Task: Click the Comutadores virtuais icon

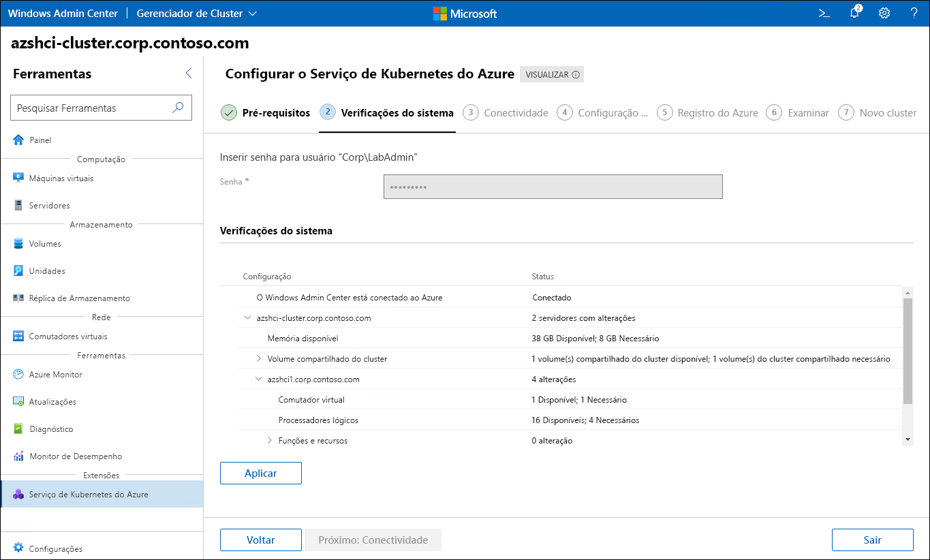Action: click(x=19, y=336)
